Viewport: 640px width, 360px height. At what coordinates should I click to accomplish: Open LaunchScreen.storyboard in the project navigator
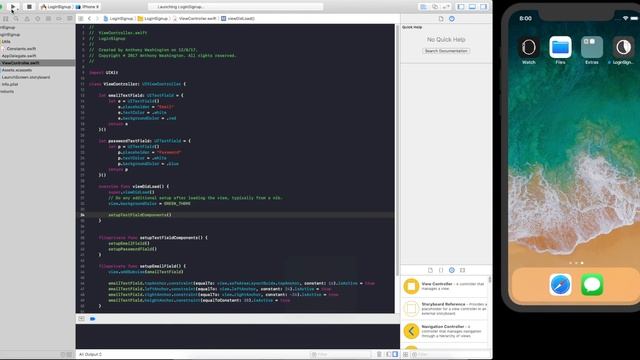26,77
